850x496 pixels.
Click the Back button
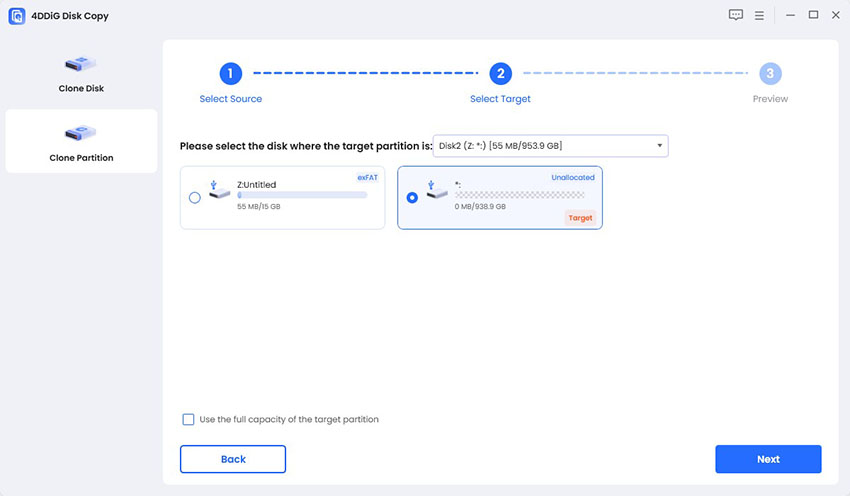pyautogui.click(x=233, y=459)
